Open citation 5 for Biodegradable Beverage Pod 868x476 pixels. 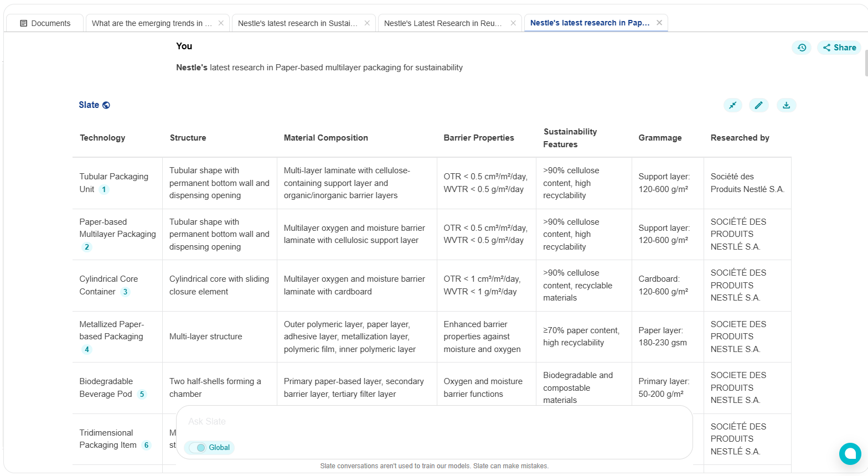click(x=142, y=394)
